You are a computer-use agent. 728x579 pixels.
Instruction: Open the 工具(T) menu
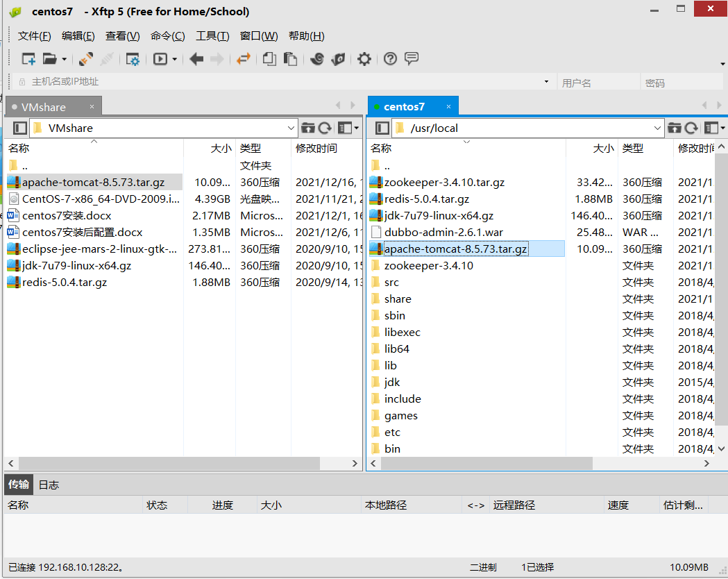click(212, 35)
